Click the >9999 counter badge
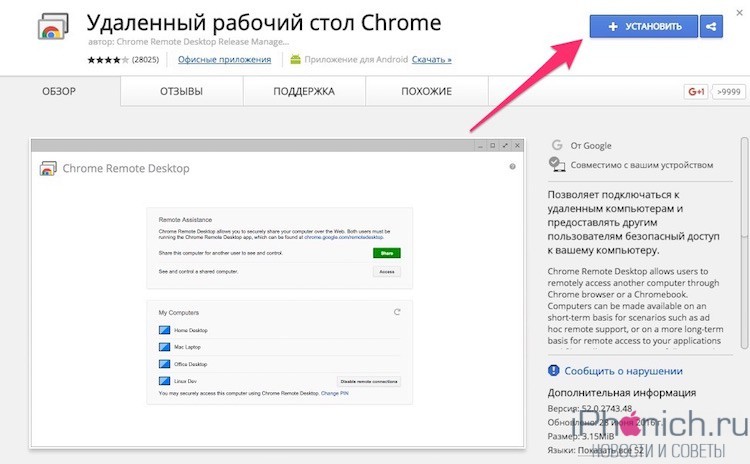Screen dimensions: 750x464 tap(728, 91)
